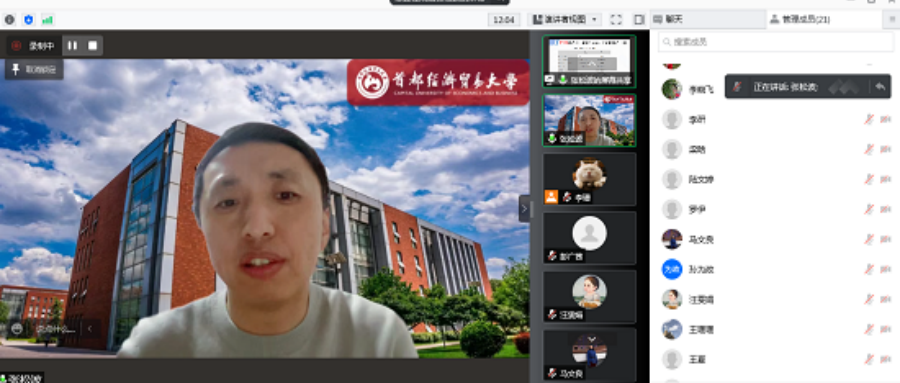
Task: Click the round icon in the bottom-left video overlay
Action: coord(17,328)
